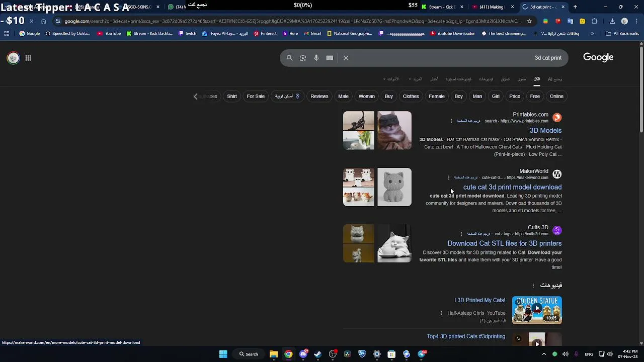The image size is (644, 362).
Task: Select the Clothes filter chip
Action: [411, 96]
